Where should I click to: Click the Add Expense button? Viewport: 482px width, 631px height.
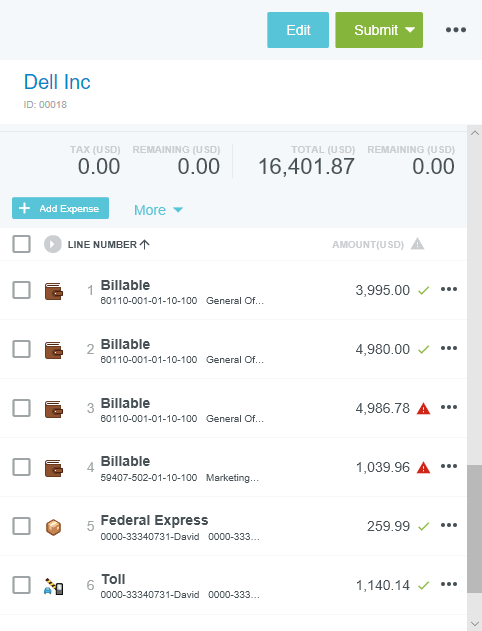click(60, 208)
